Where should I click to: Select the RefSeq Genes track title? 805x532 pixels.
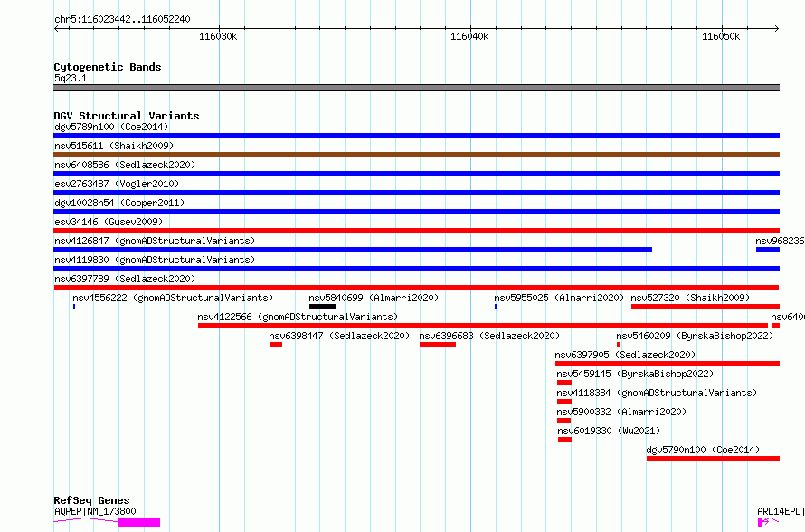(91, 500)
